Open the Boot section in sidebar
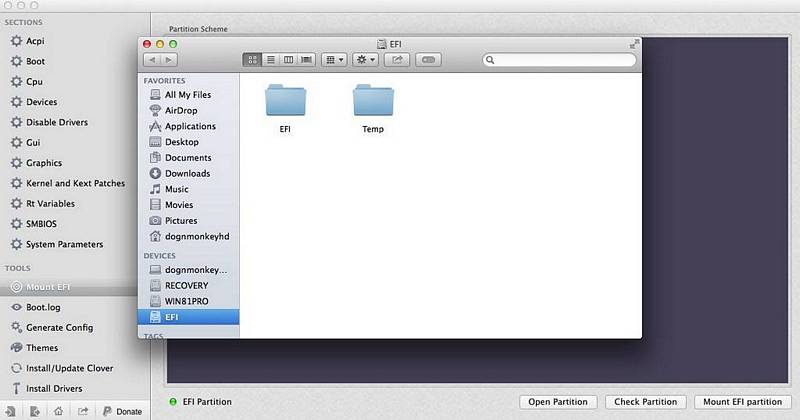 point(35,61)
